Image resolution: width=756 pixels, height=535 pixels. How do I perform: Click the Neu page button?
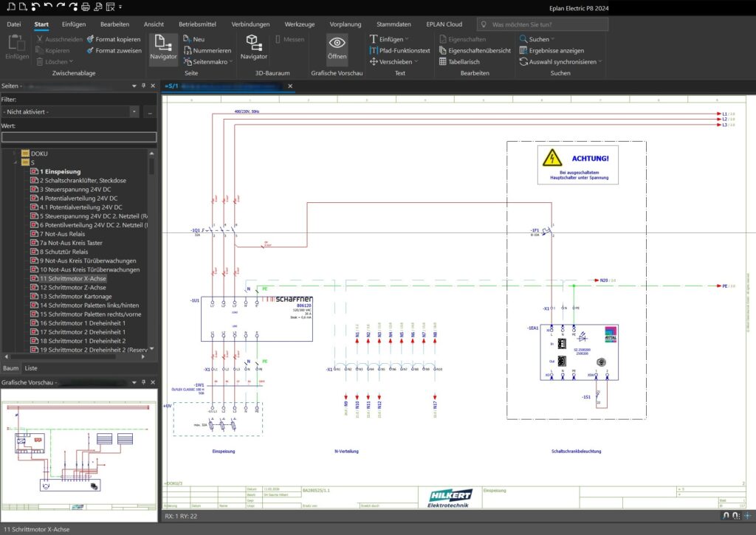193,39
